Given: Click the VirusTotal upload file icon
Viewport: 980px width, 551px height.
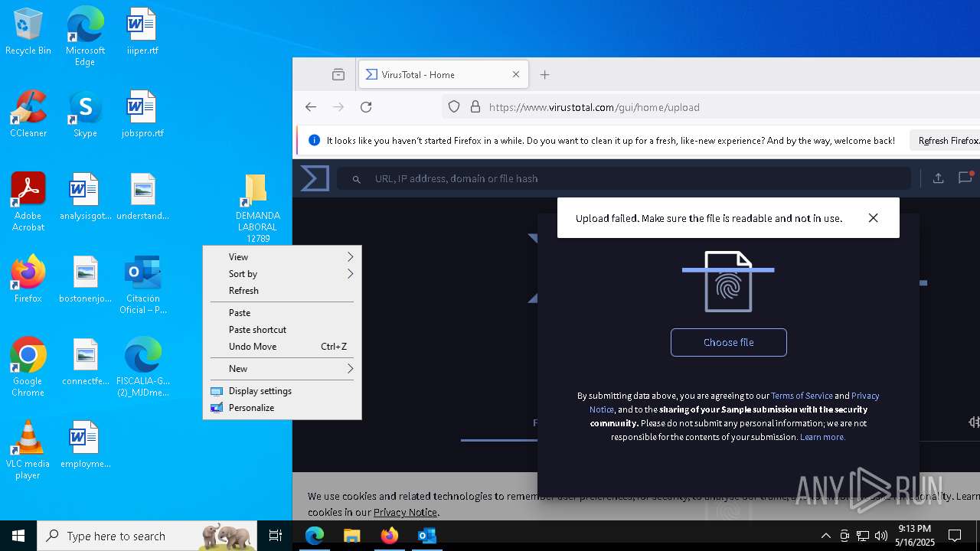Looking at the screenshot, I should click(938, 178).
